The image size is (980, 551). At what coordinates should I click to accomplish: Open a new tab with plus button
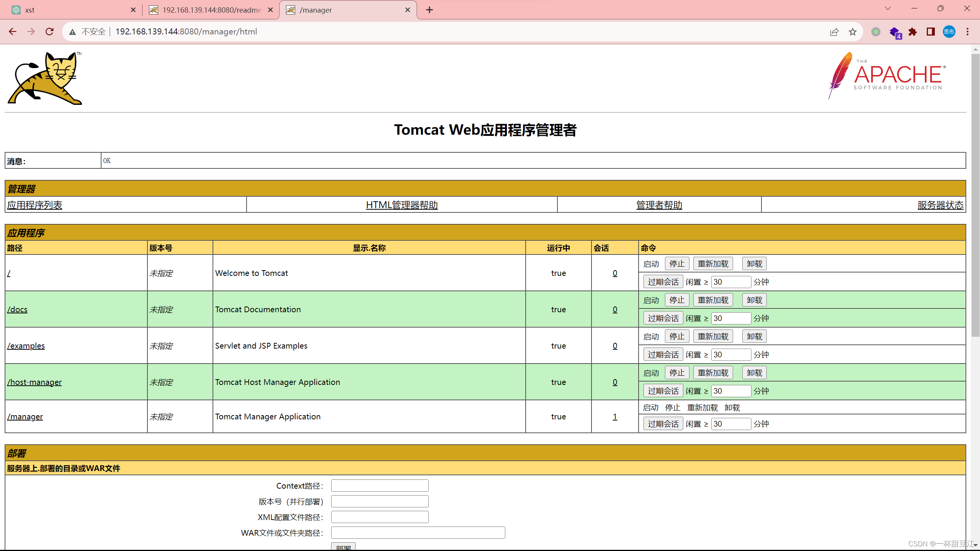(430, 10)
